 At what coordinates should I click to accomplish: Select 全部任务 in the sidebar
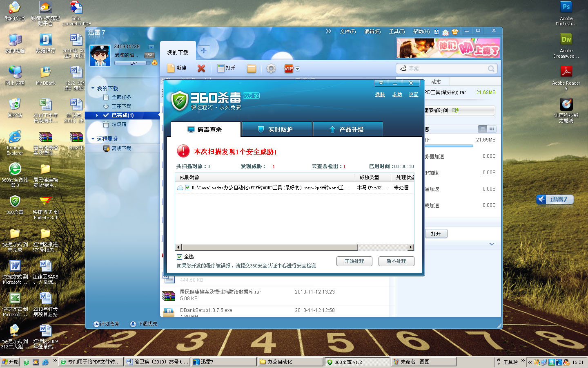[121, 97]
